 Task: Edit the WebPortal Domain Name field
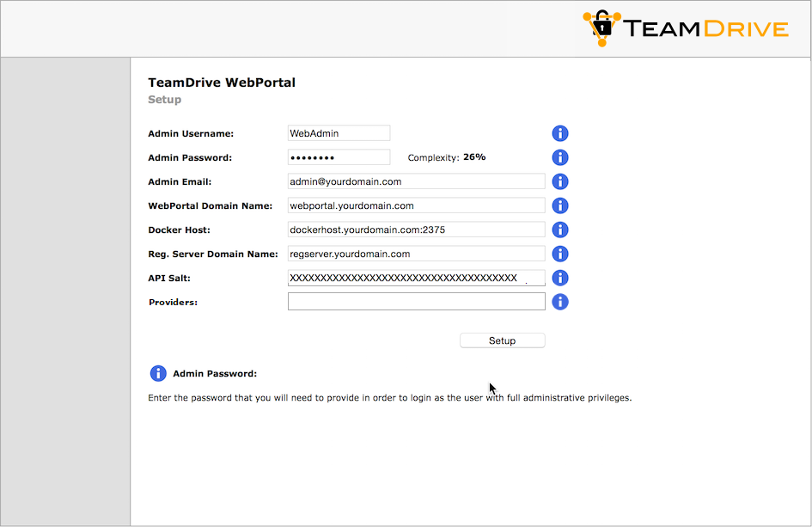tap(417, 205)
